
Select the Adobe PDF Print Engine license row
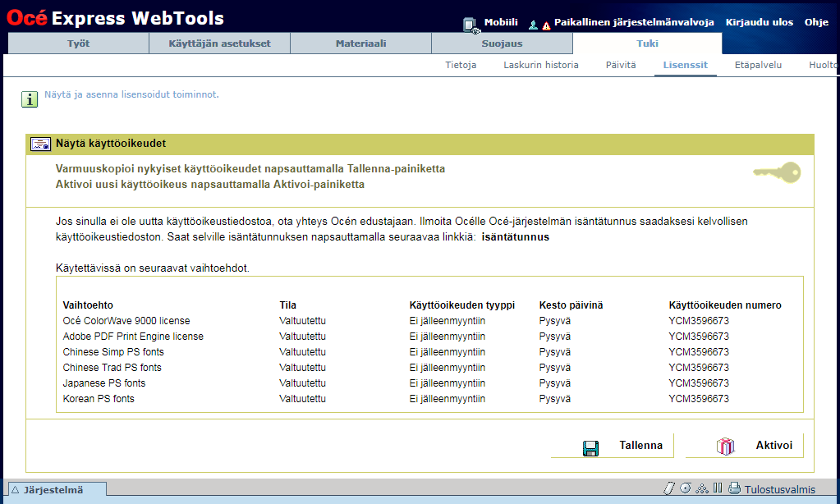[x=429, y=337]
